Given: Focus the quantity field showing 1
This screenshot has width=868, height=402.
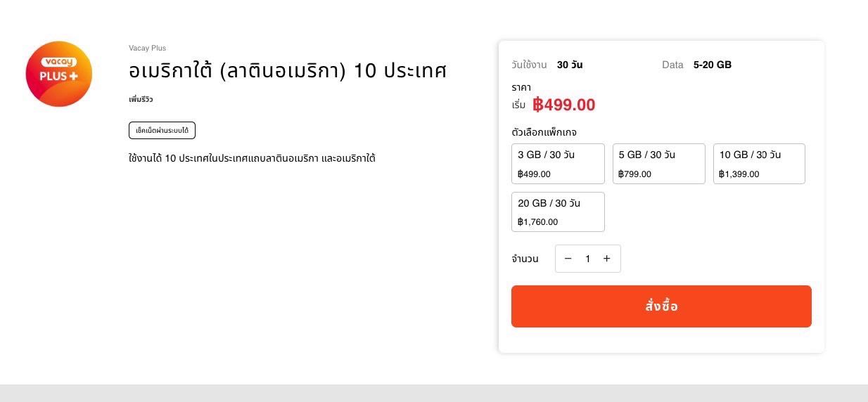Looking at the screenshot, I should coord(587,259).
